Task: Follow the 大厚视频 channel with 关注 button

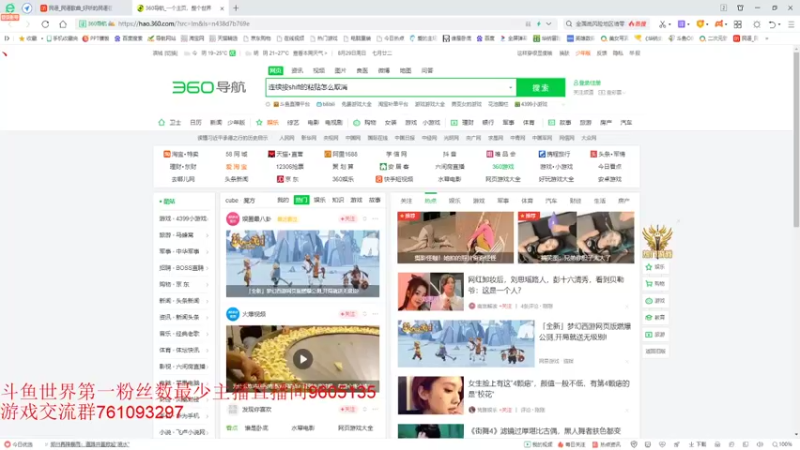Action: tap(347, 314)
